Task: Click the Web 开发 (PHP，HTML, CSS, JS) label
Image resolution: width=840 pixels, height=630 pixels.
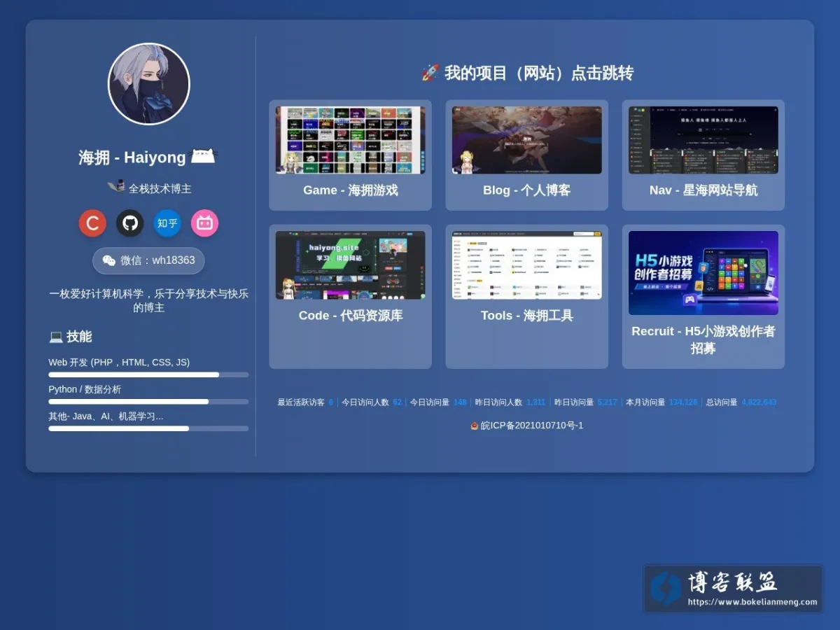Action: [x=119, y=363]
